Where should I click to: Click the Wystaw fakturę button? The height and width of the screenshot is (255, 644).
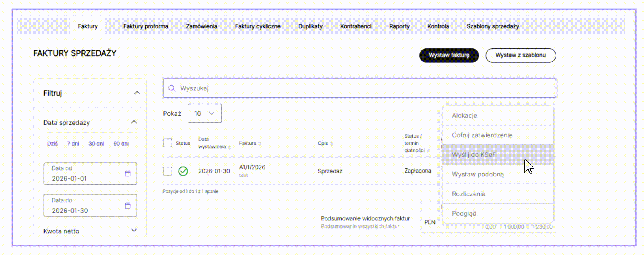[x=449, y=55]
